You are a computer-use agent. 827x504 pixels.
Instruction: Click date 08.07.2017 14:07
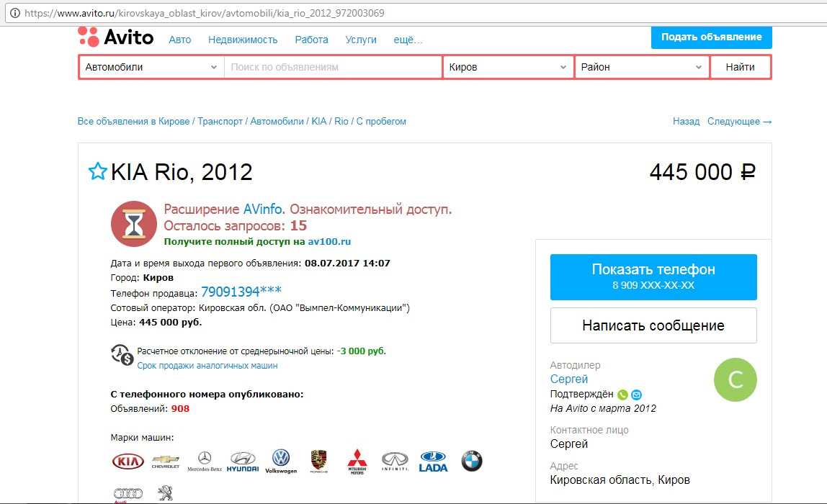click(x=347, y=263)
